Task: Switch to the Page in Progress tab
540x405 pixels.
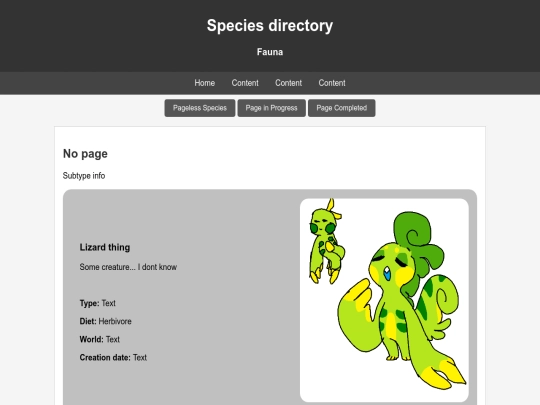Action: 271,108
